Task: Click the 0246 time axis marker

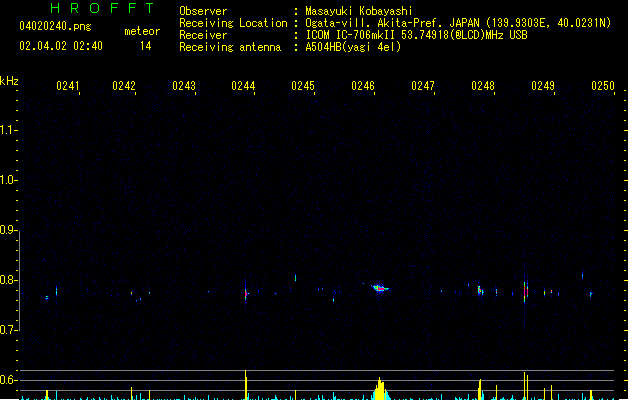Action: click(x=363, y=86)
